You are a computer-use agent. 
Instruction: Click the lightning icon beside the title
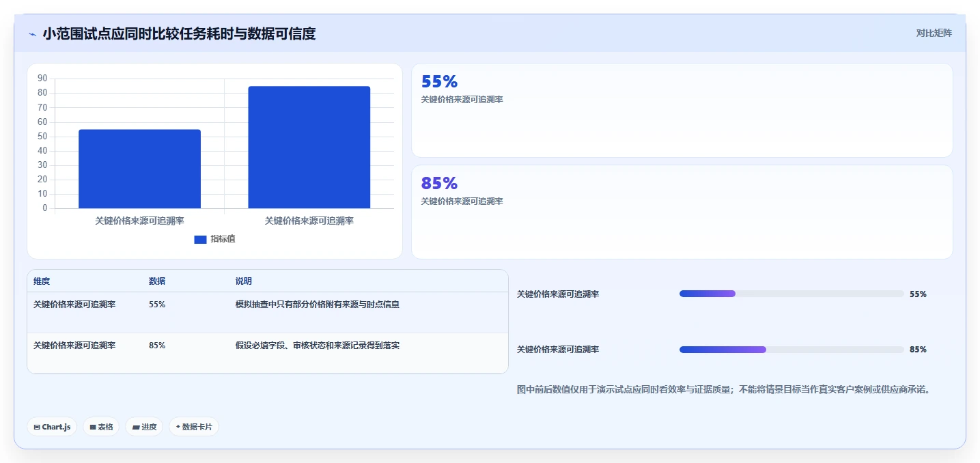point(32,34)
